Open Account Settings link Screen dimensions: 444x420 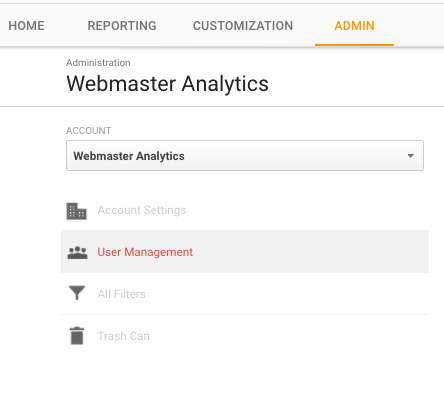point(142,210)
